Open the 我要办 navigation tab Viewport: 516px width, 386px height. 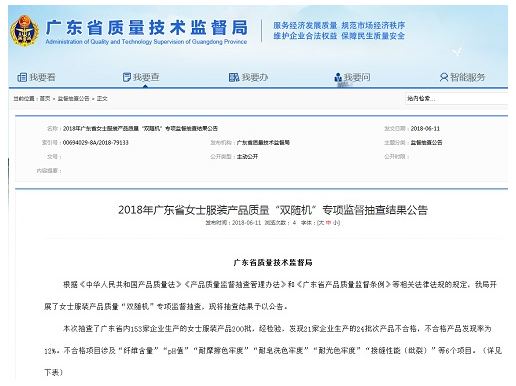[x=248, y=77]
